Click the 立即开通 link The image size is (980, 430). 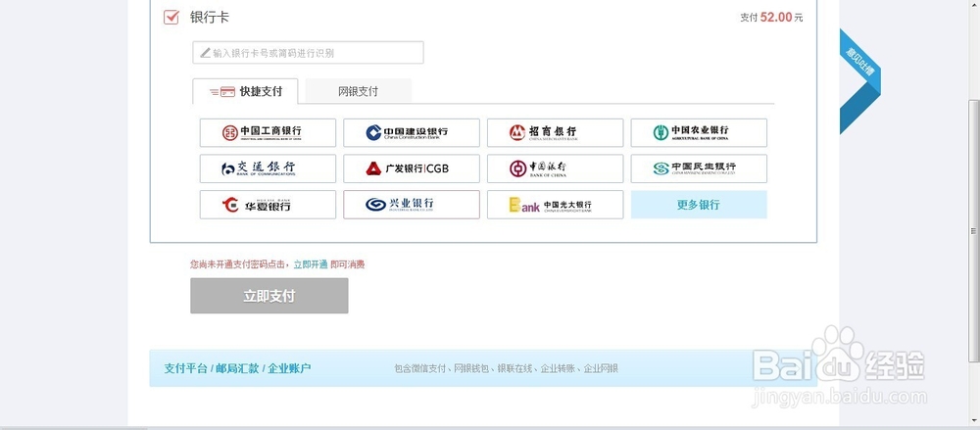coord(311,264)
